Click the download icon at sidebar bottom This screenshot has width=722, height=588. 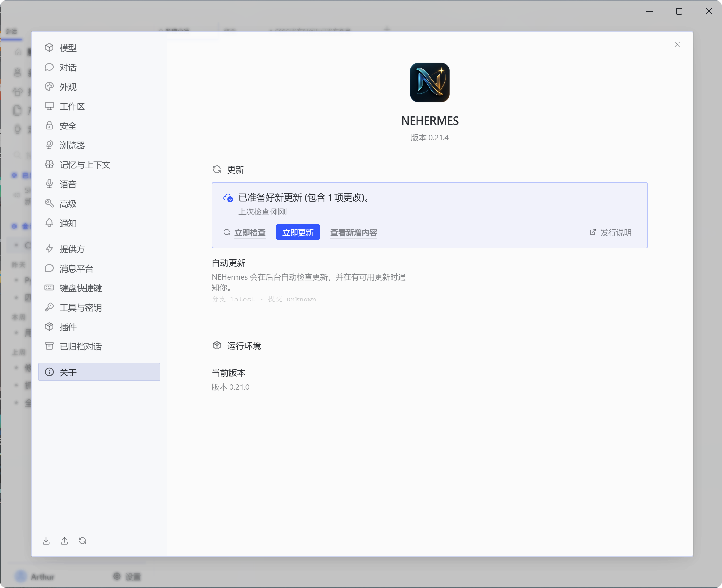46,541
